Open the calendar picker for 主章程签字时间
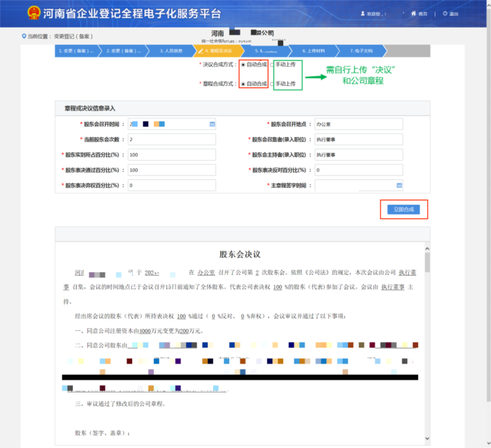 399,186
